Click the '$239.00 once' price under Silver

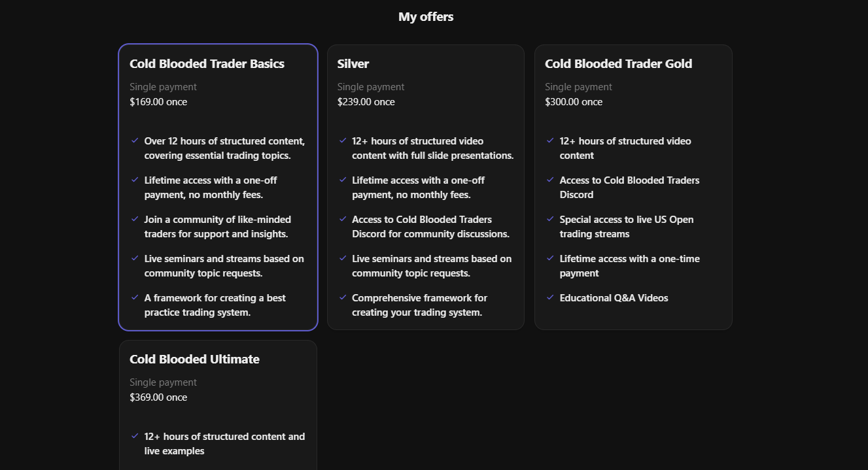366,101
